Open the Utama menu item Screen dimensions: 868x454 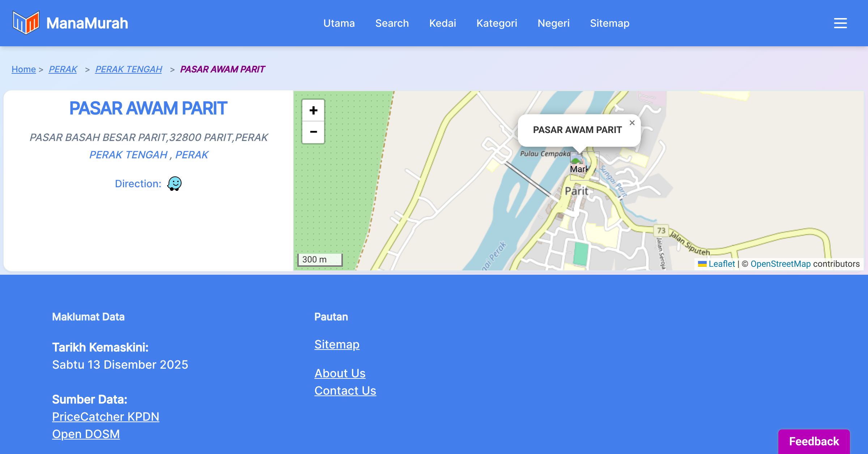(x=339, y=23)
